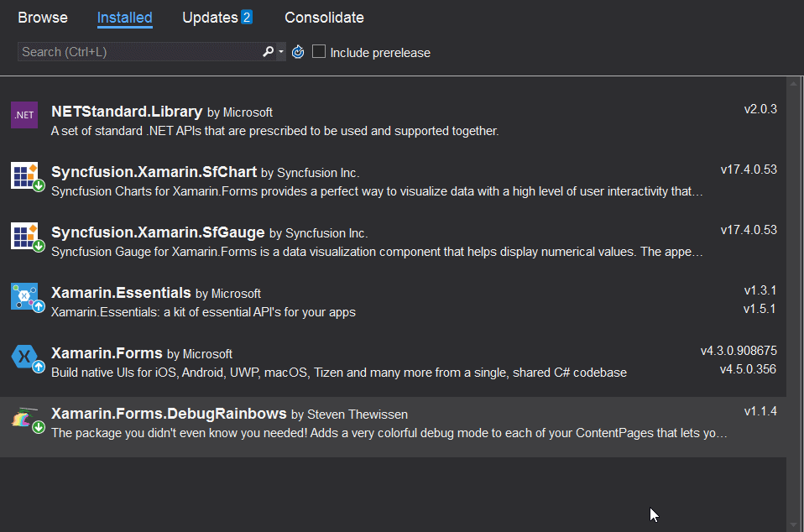Click version v2.0.3 of NETStandard.Library
Screen dimensions: 804x532
click(x=760, y=109)
